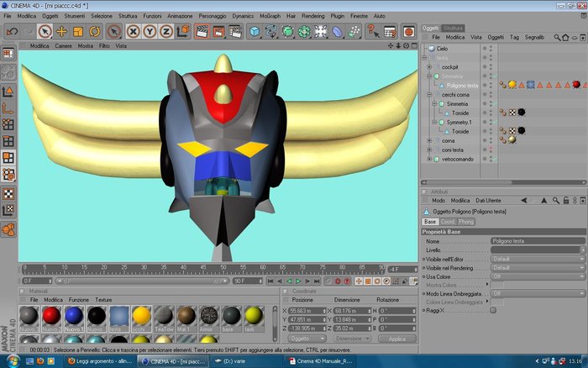
Task: Select the Rotate tool icon
Action: [94, 32]
